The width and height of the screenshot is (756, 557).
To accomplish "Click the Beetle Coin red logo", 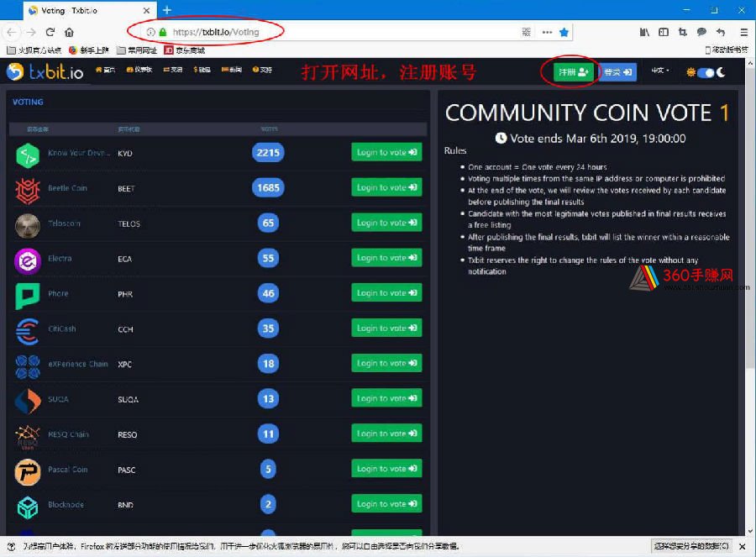I will click(x=28, y=191).
